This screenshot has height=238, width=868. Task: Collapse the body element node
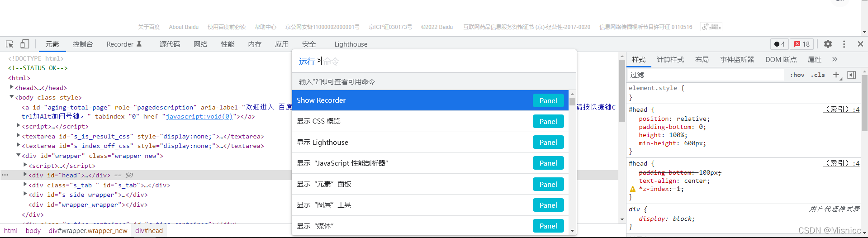coord(11,97)
